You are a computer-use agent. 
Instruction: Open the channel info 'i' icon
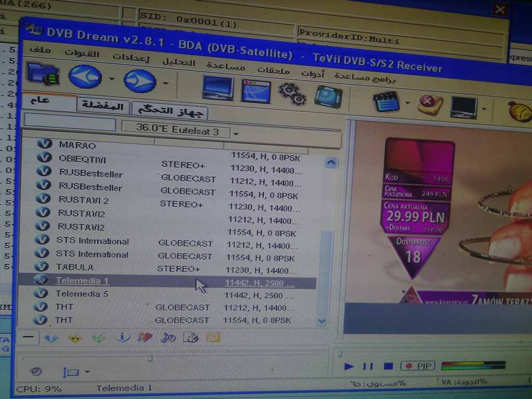point(123,338)
